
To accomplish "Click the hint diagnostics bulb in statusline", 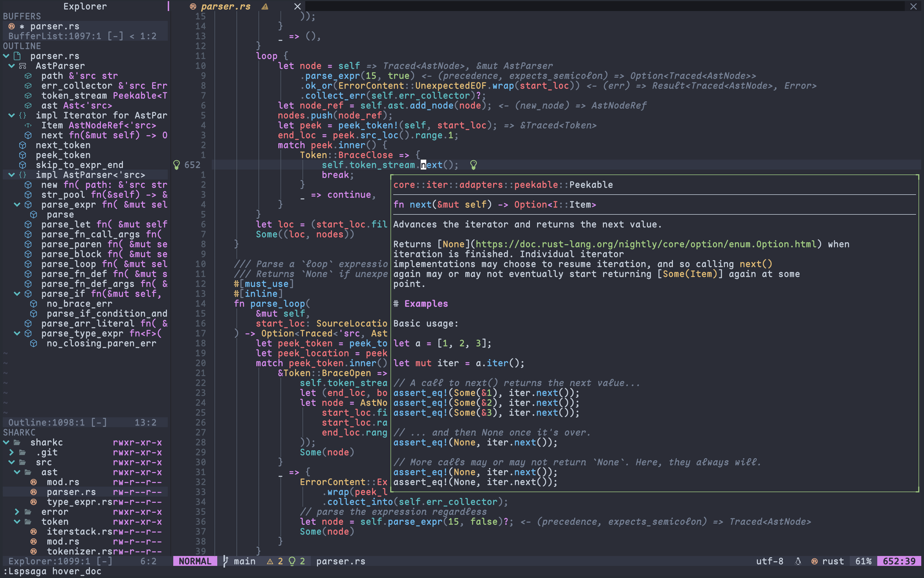I will point(292,561).
